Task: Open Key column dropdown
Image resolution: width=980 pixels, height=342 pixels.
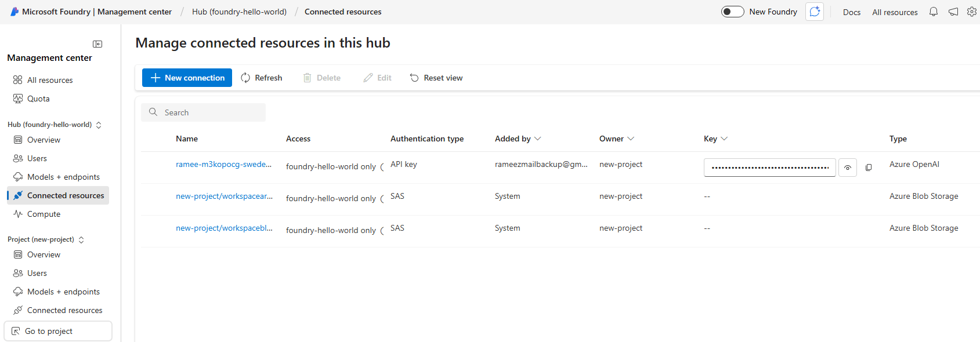Action: (x=724, y=139)
